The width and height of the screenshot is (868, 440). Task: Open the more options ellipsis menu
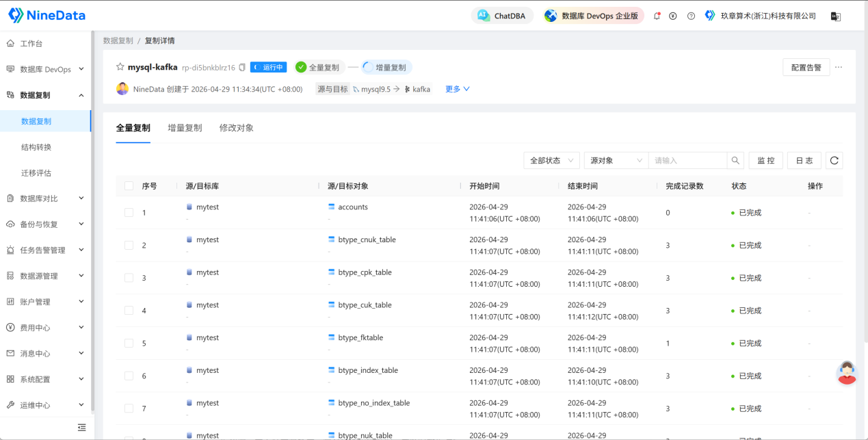pyautogui.click(x=839, y=67)
